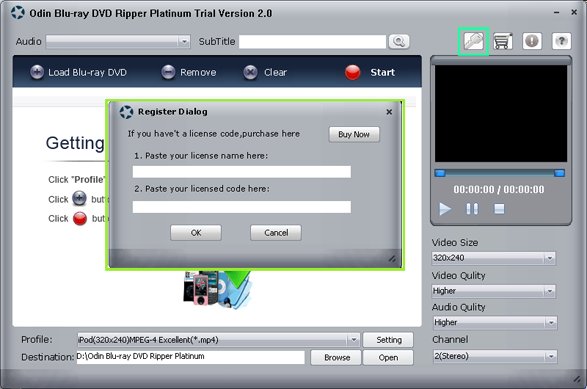Click the right handle of preview seek bar
587x389 pixels.
coord(559,173)
